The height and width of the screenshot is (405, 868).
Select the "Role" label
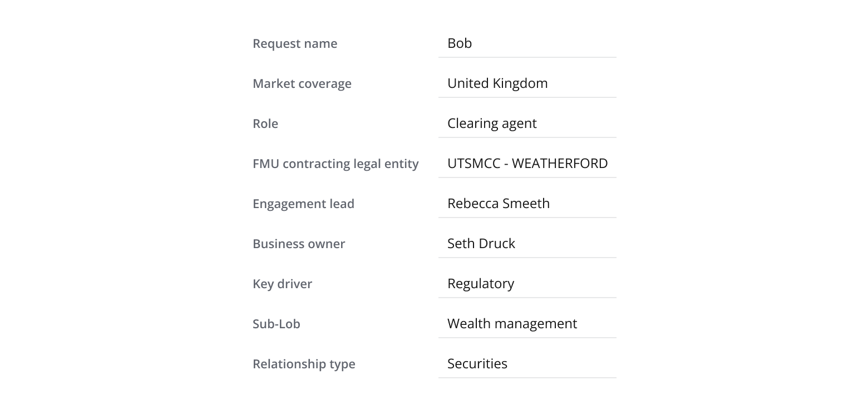click(265, 124)
